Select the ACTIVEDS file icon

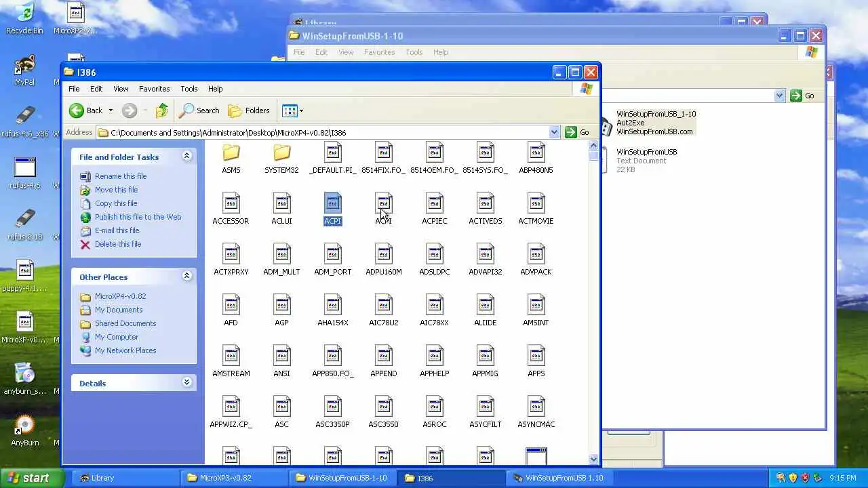(x=485, y=203)
